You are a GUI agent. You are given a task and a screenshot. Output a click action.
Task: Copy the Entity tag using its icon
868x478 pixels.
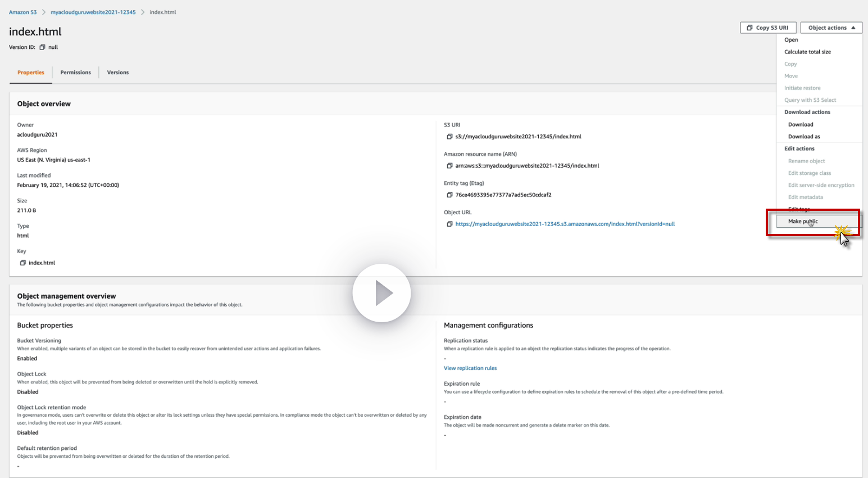pyautogui.click(x=449, y=195)
